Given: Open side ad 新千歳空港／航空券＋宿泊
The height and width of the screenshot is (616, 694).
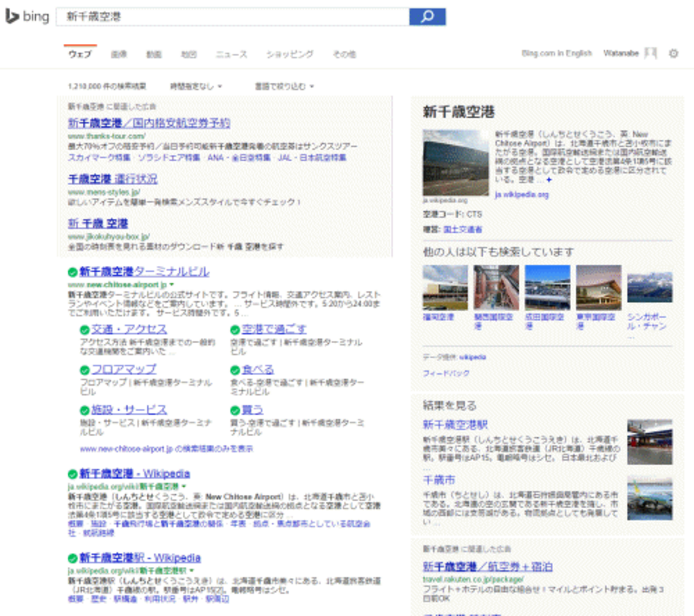Looking at the screenshot, I should click(487, 567).
